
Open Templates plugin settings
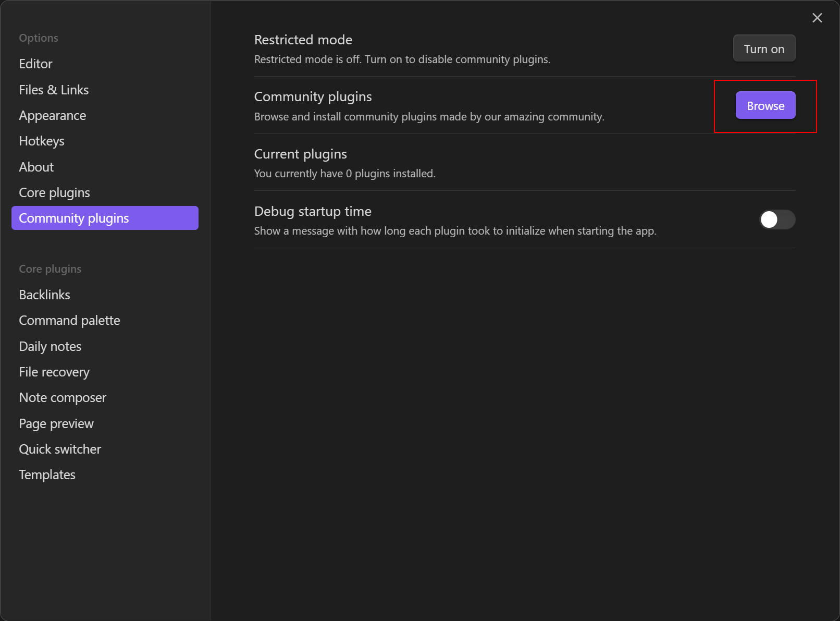[105, 474]
